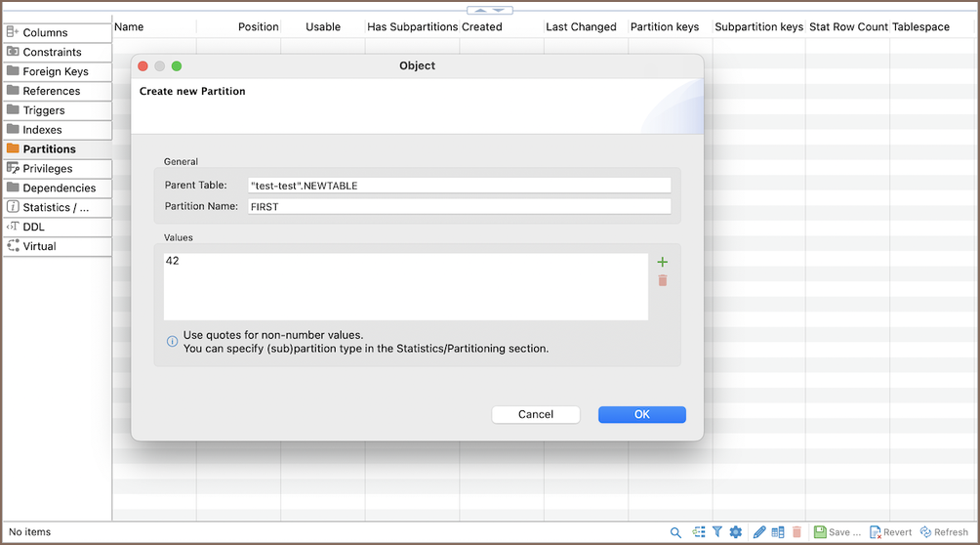Screen dimensions: 980x545
Task: Select the Triggers tab in the sidebar
Action: [x=43, y=110]
